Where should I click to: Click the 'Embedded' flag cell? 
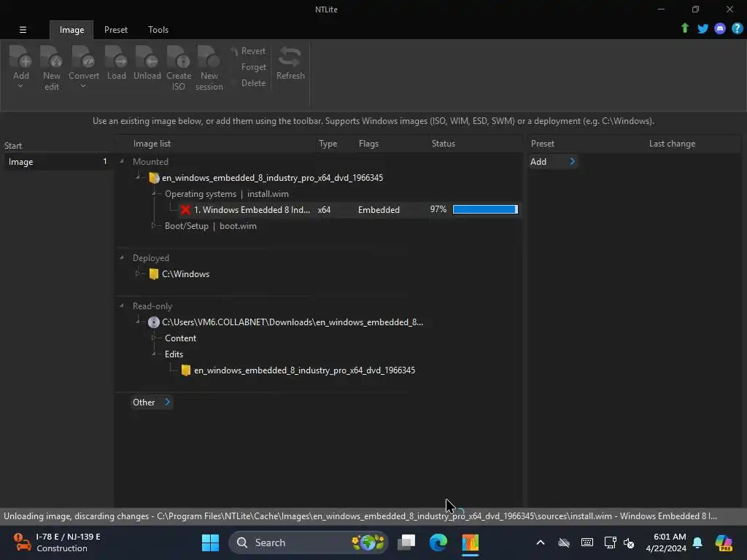point(379,209)
